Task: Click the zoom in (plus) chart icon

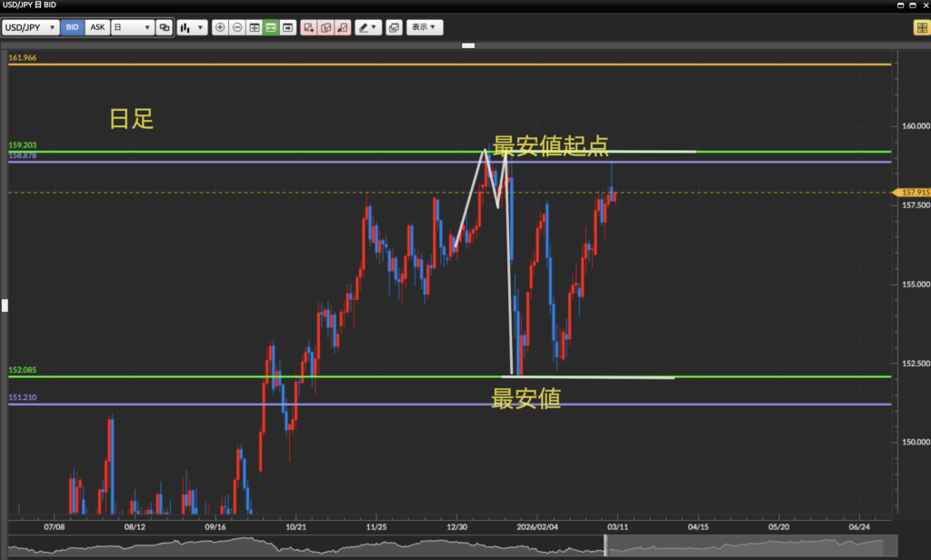Action: point(220,27)
